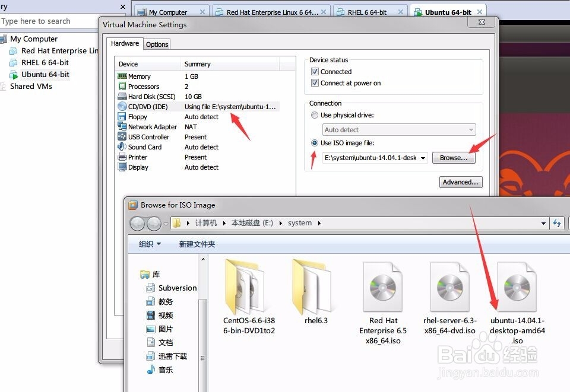
Task: Select the Memory device row icon
Action: [122, 77]
